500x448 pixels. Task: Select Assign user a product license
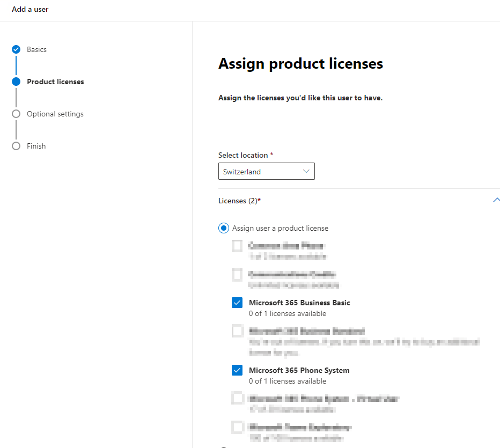point(224,228)
